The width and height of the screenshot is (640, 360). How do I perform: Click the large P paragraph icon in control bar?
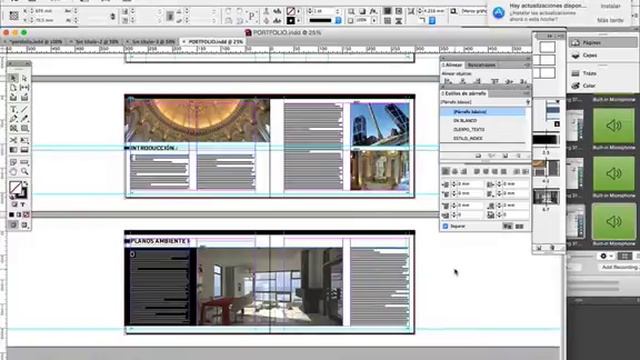click(251, 16)
